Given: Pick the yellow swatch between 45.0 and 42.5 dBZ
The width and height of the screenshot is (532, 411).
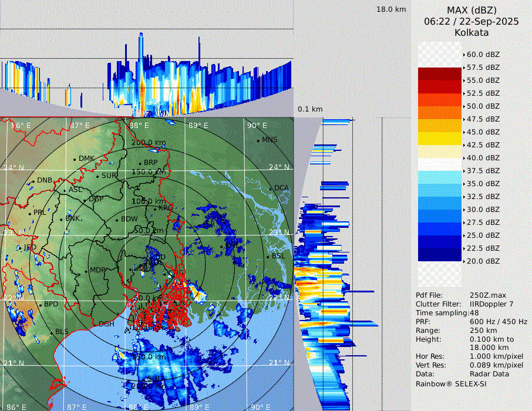Looking at the screenshot, I should pyautogui.click(x=440, y=138).
